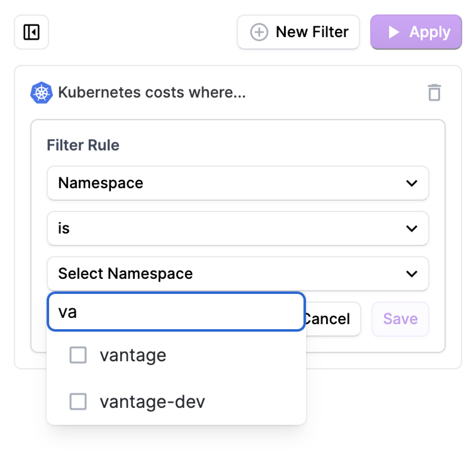476x450 pixels.
Task: Open the Namespace field dropdown
Action: (x=238, y=183)
